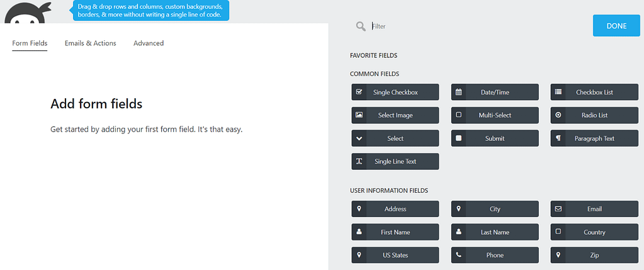Click the Single Line Text icon
The height and width of the screenshot is (270, 644).
(359, 161)
